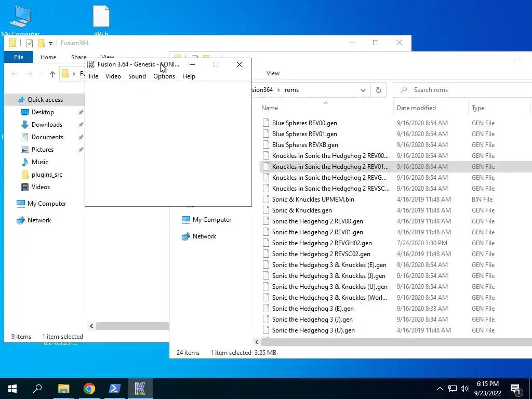Click back arrow in Fusion364 window
The image size is (532, 399).
tap(14, 74)
